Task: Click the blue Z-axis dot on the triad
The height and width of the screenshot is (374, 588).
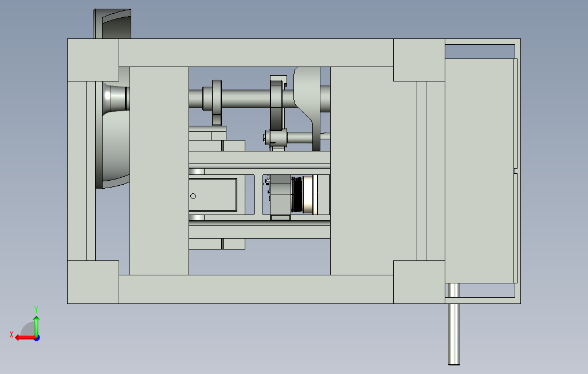Action: 37,338
